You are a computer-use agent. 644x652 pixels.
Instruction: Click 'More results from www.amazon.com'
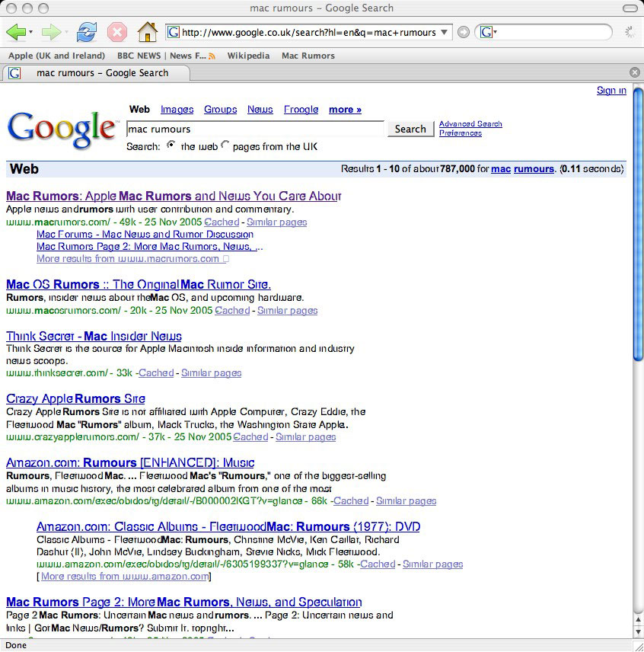[x=125, y=577]
